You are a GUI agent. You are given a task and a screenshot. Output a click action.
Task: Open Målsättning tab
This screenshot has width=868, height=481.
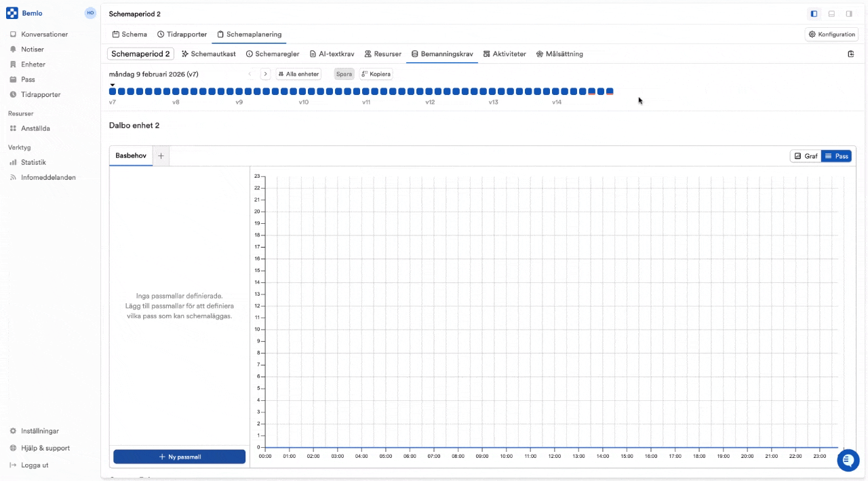coord(559,54)
